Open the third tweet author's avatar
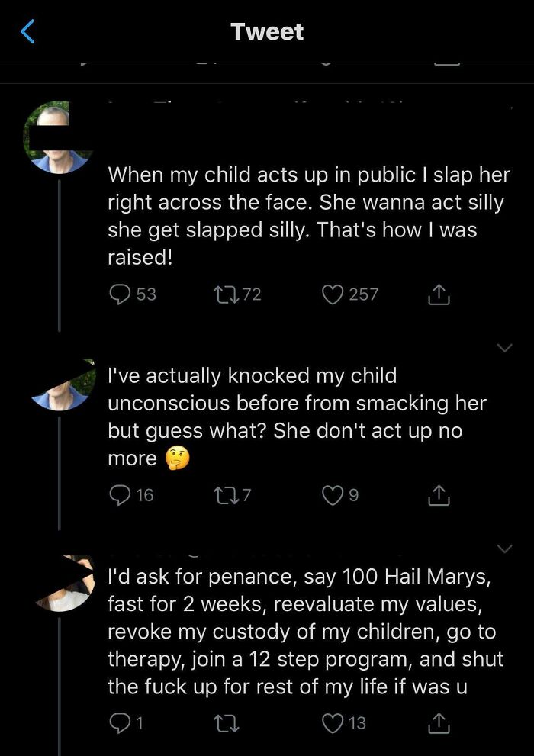Viewport: 534px width, 756px height. pos(61,585)
